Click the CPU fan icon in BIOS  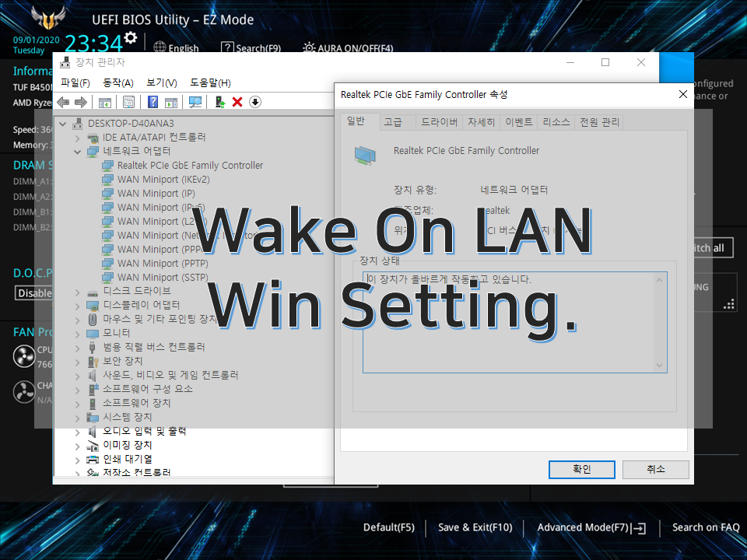(x=24, y=357)
